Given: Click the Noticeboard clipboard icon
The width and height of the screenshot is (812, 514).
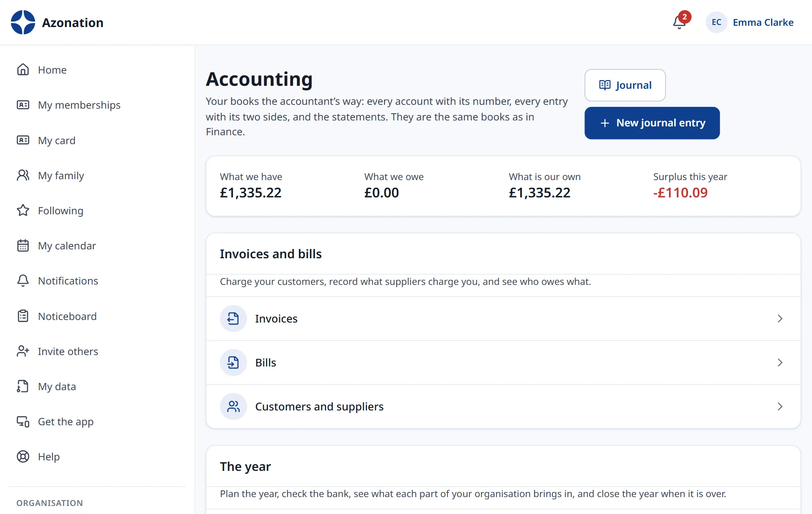Looking at the screenshot, I should click(x=23, y=316).
